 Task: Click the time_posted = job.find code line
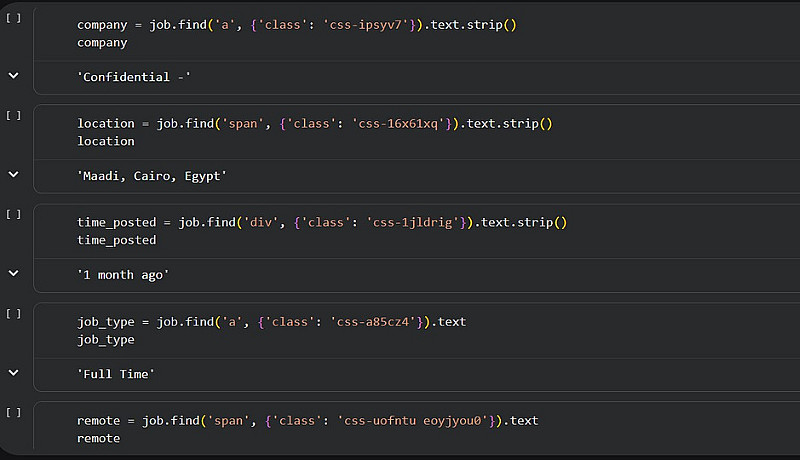point(322,223)
